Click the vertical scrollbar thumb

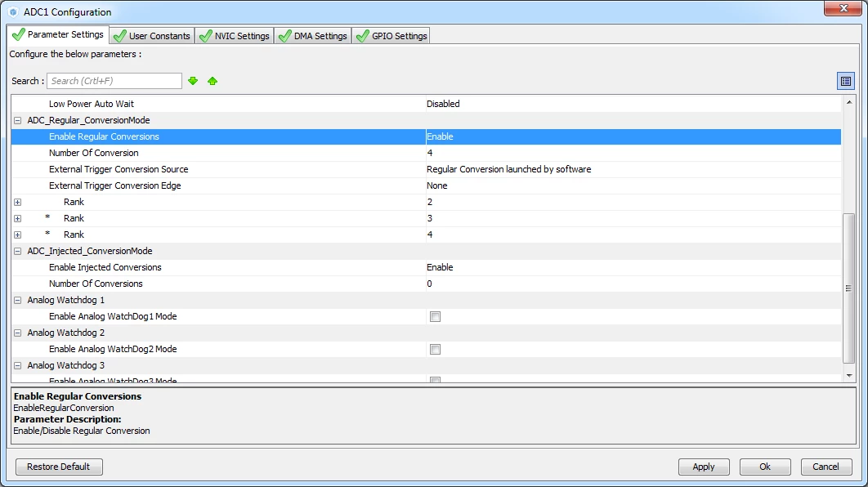point(848,288)
